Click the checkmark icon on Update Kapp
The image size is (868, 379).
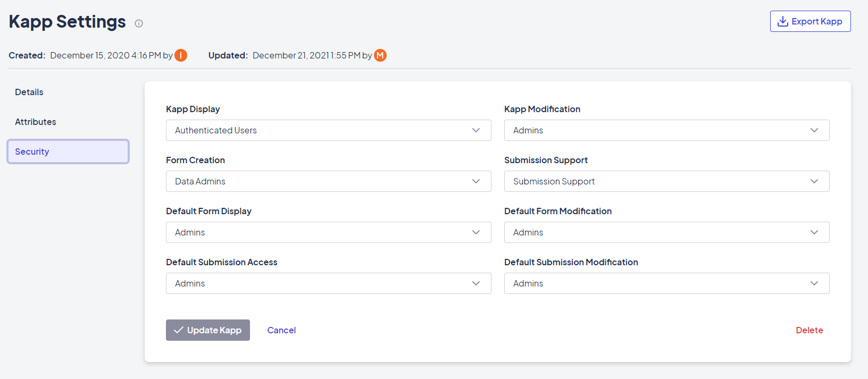179,330
